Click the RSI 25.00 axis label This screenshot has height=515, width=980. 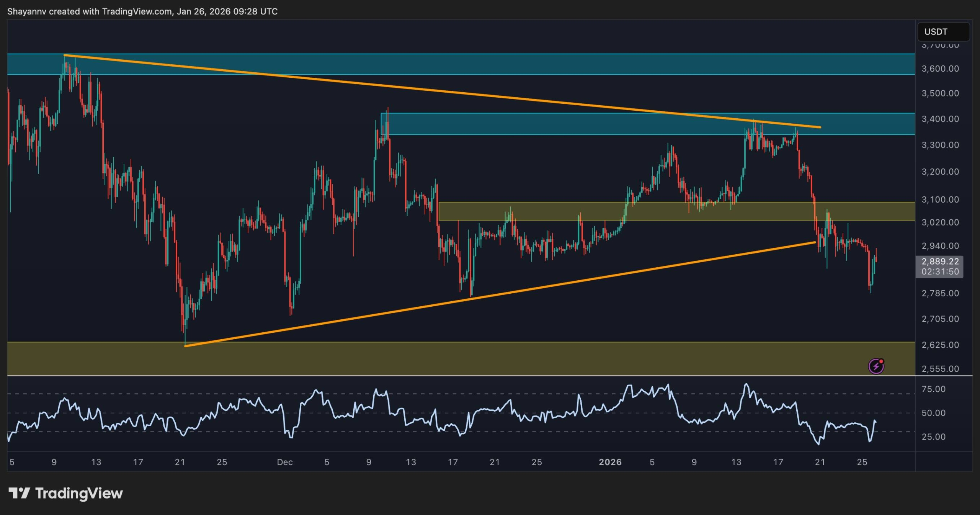pos(933,437)
